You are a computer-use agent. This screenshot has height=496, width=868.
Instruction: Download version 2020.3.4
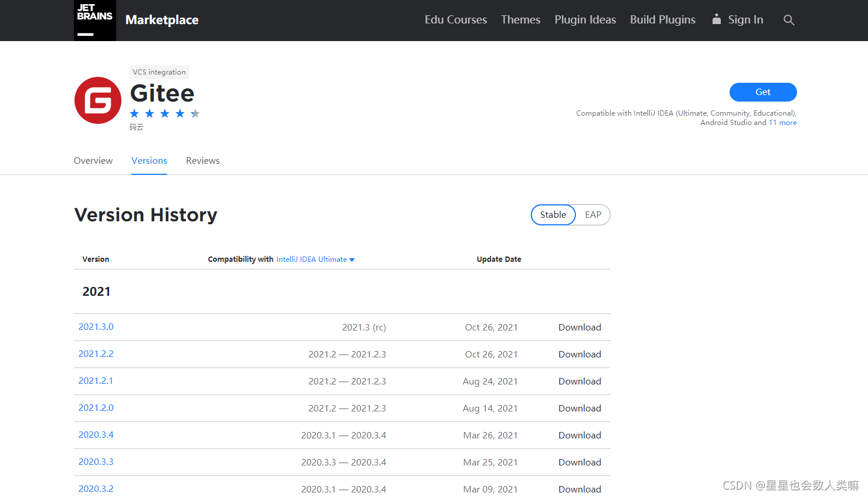pyautogui.click(x=579, y=436)
